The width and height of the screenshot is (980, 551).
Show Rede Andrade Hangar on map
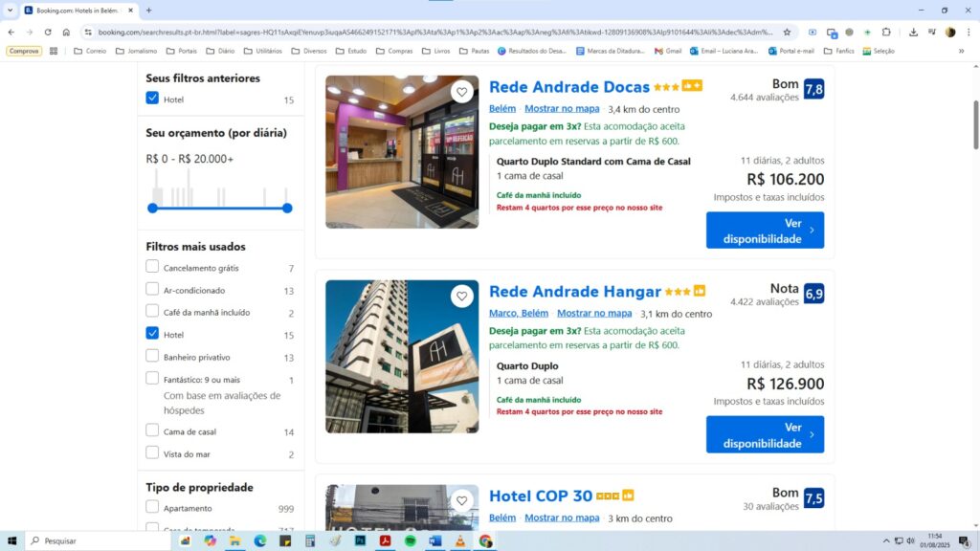pyautogui.click(x=594, y=313)
